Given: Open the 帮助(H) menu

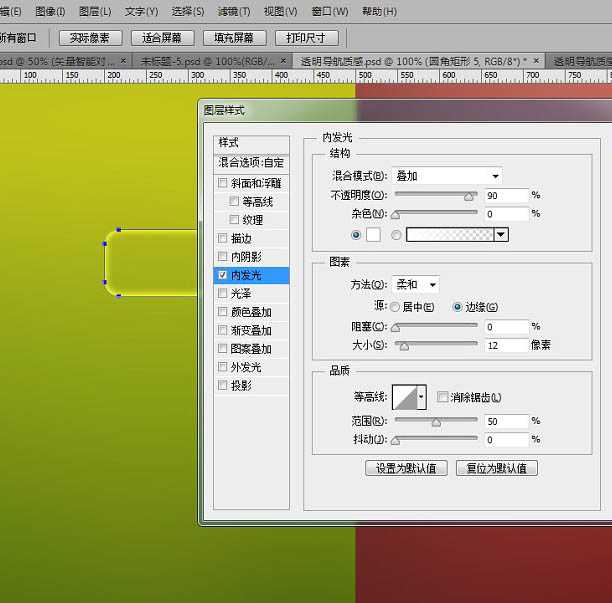Looking at the screenshot, I should (379, 12).
